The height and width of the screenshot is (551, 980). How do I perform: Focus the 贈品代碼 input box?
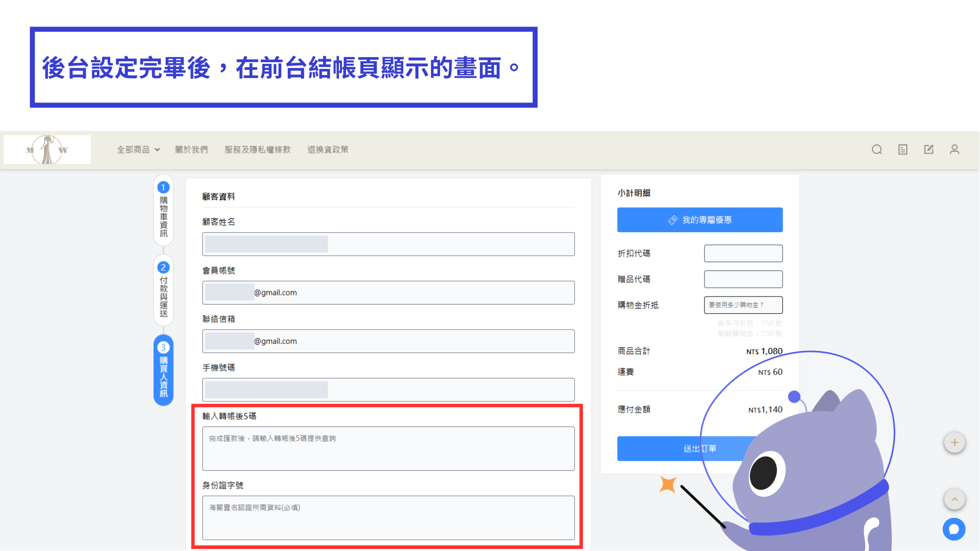tap(743, 279)
